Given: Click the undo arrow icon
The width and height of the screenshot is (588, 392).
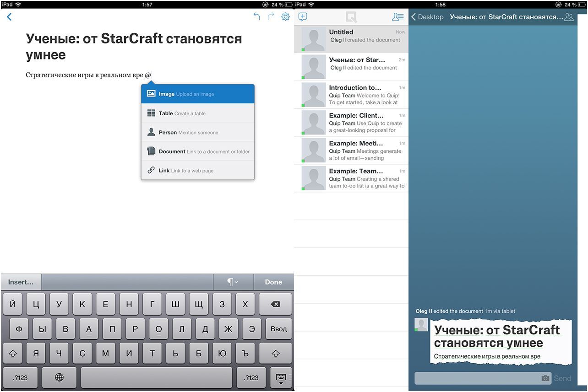Looking at the screenshot, I should click(256, 16).
